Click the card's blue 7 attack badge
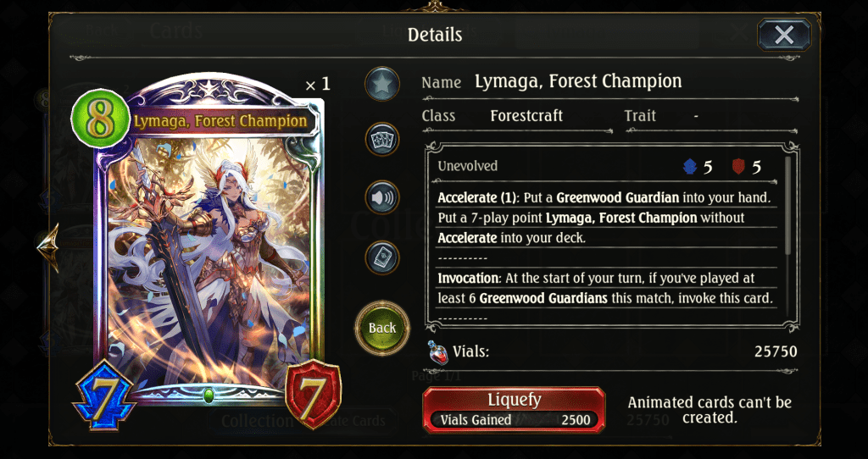868x459 pixels. point(104,394)
